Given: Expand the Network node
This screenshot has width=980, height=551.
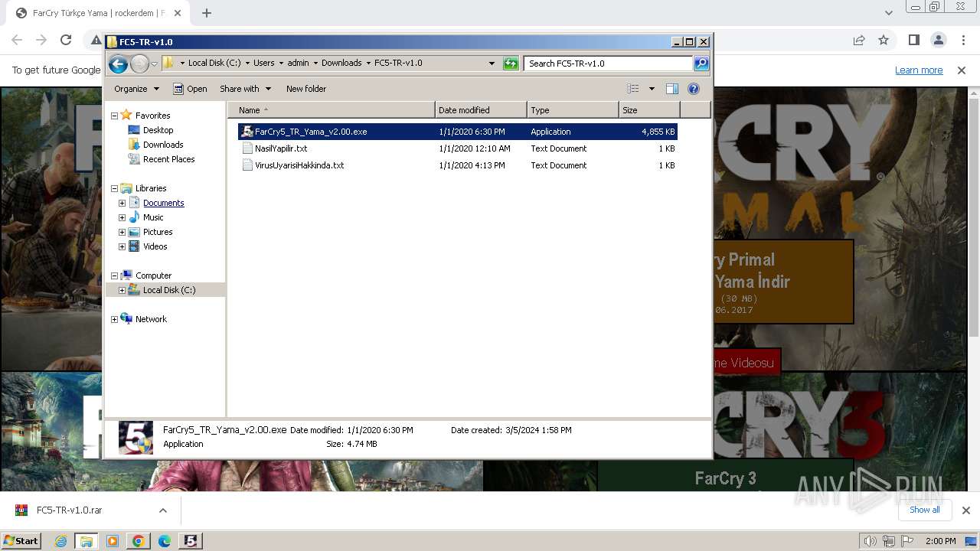Looking at the screenshot, I should 115,319.
